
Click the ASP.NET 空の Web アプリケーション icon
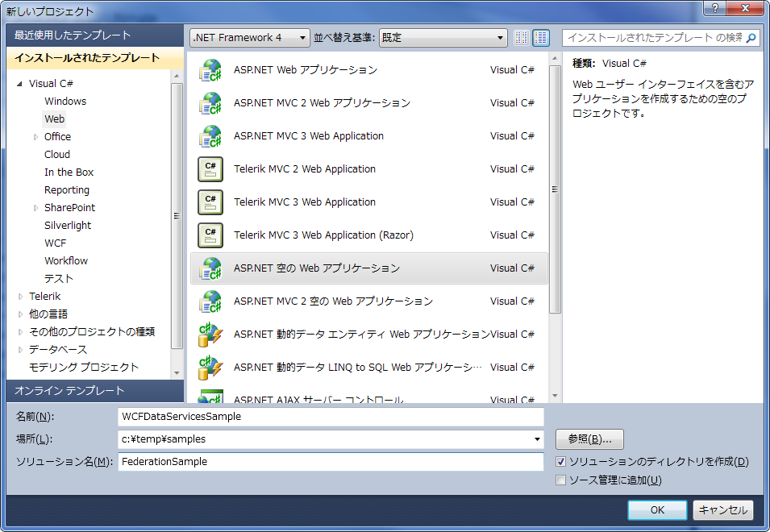tap(210, 268)
